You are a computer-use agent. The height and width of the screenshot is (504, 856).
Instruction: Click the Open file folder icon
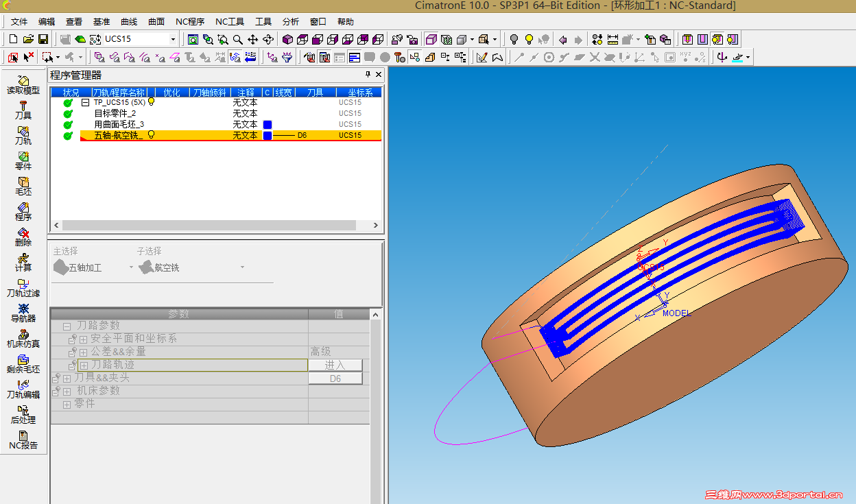28,39
